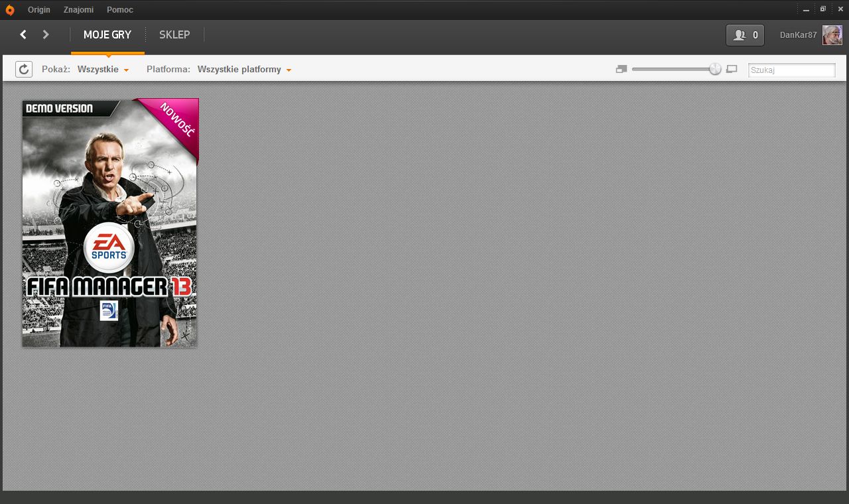Click the tile size slider handle
849x504 pixels.
[x=715, y=69]
